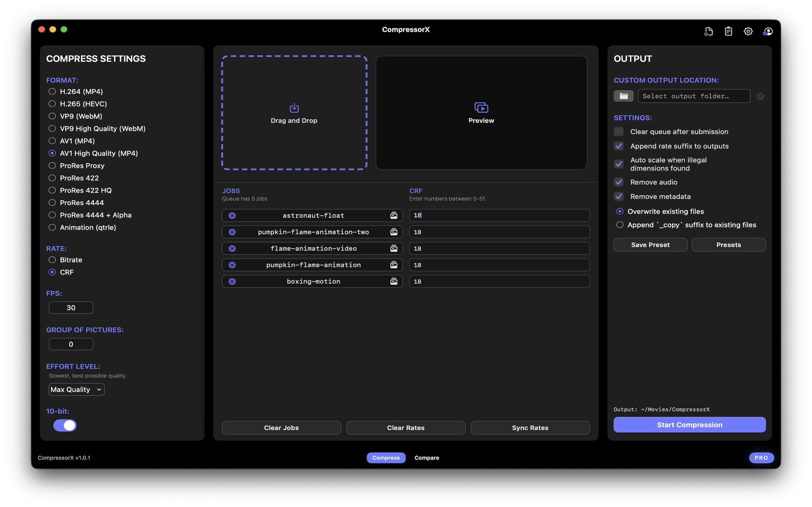The height and width of the screenshot is (507, 812).
Task: Switch rate mode to Bitrate
Action: 52,260
